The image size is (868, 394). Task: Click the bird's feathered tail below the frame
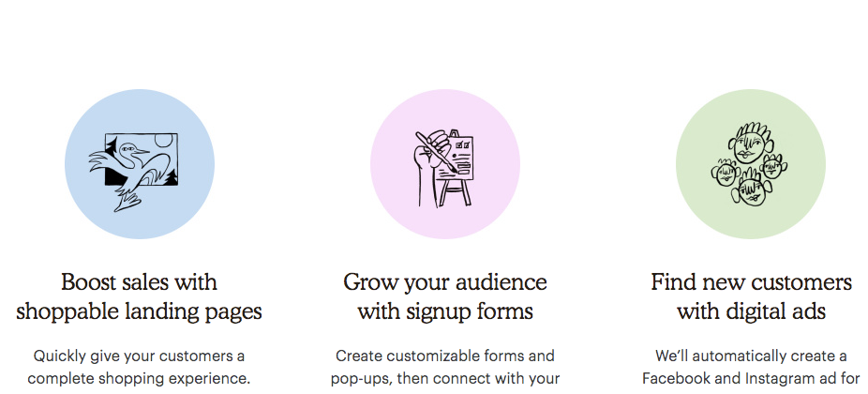127,201
